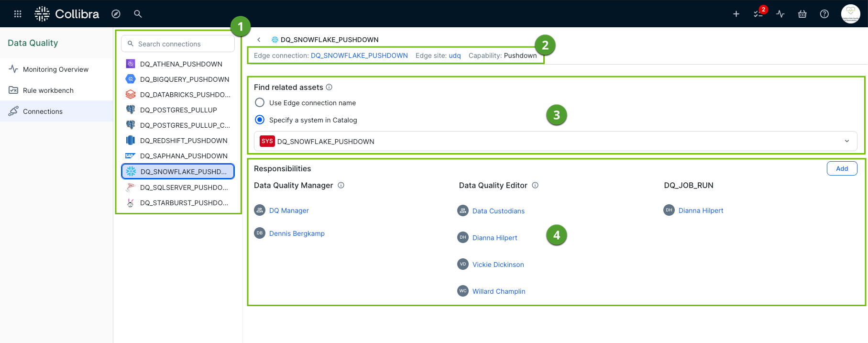Go back with the left chevron

[x=259, y=40]
